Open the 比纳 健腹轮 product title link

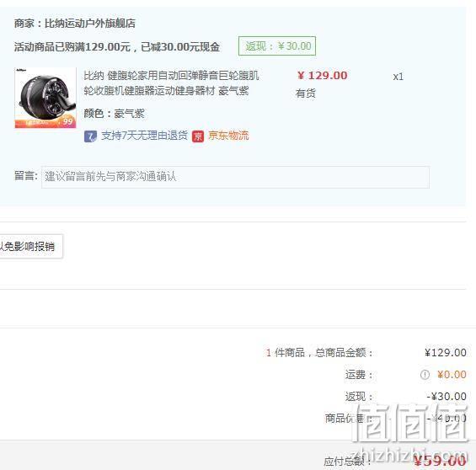(x=171, y=83)
